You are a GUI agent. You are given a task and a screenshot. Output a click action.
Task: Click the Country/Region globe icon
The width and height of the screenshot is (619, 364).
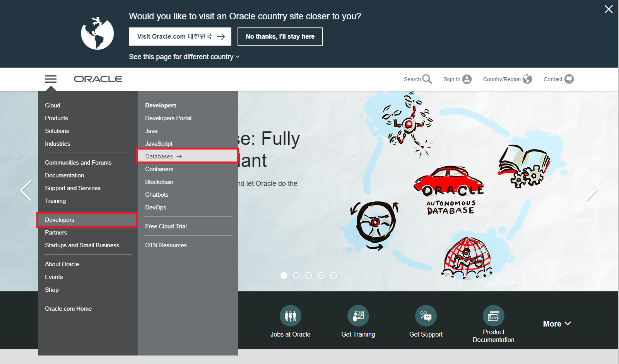527,79
